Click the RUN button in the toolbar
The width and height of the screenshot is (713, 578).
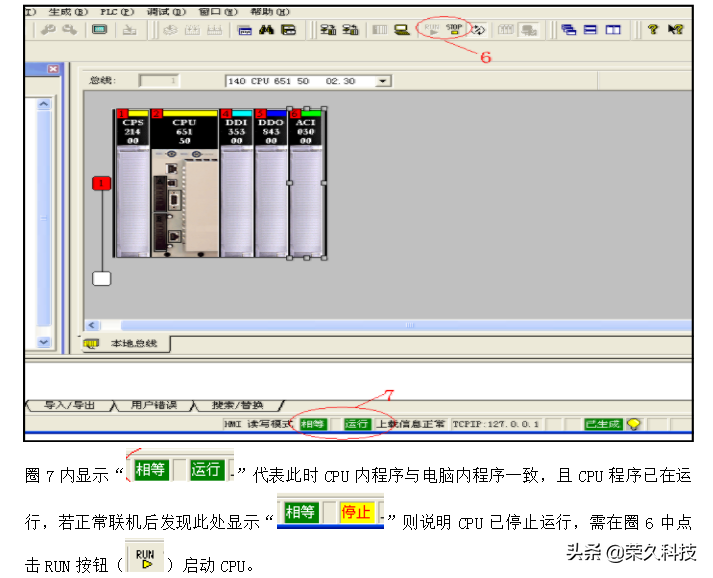click(x=432, y=30)
